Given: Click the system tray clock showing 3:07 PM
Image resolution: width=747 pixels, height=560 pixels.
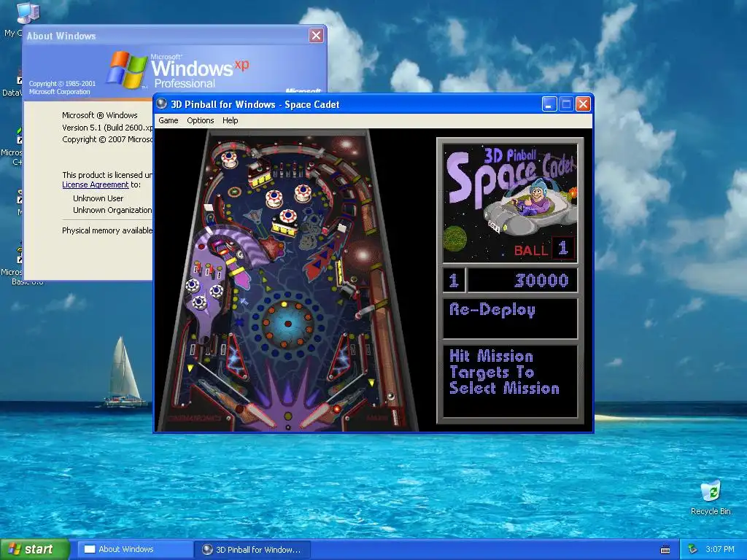Looking at the screenshot, I should pyautogui.click(x=719, y=549).
